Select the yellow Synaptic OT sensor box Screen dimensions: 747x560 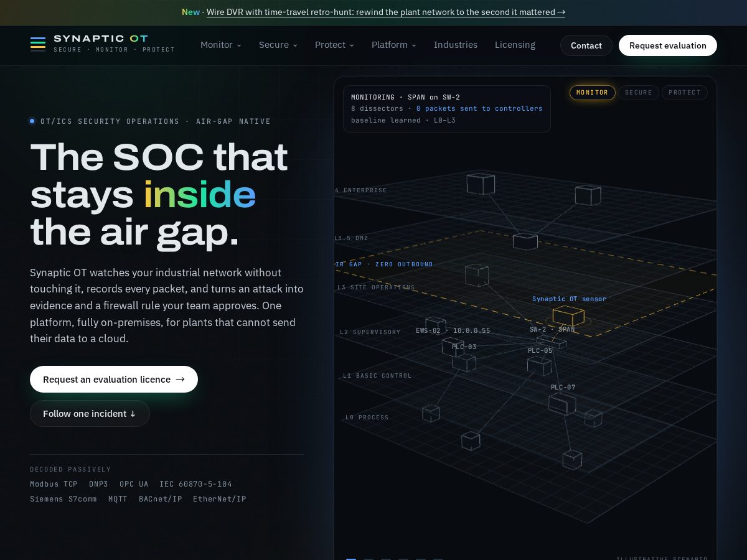(x=568, y=316)
